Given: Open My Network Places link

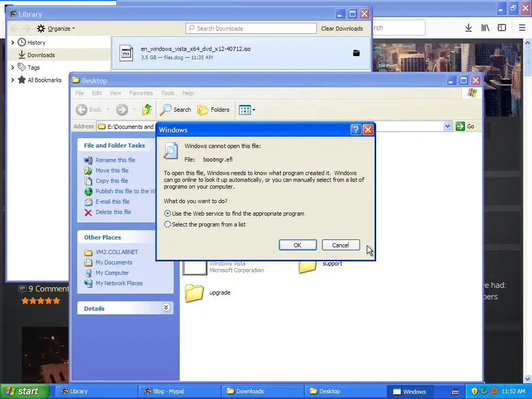Looking at the screenshot, I should pos(119,283).
